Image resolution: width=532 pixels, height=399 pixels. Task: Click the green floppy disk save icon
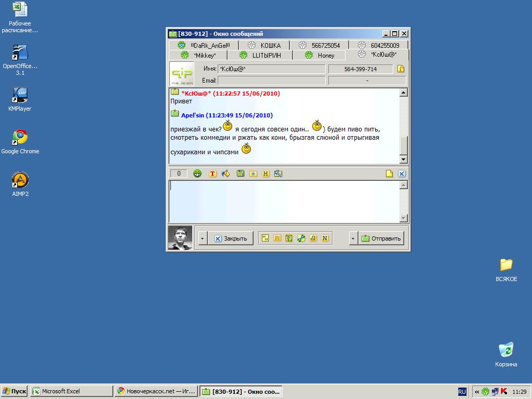(240, 174)
